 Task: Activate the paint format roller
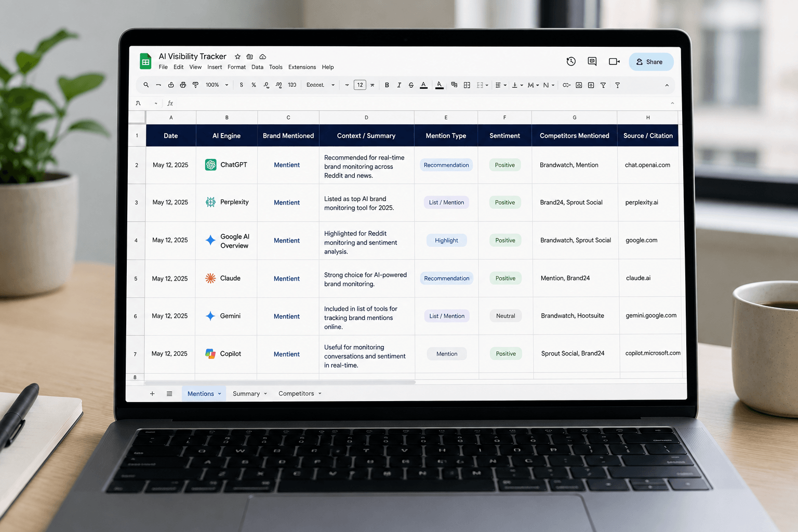(195, 85)
